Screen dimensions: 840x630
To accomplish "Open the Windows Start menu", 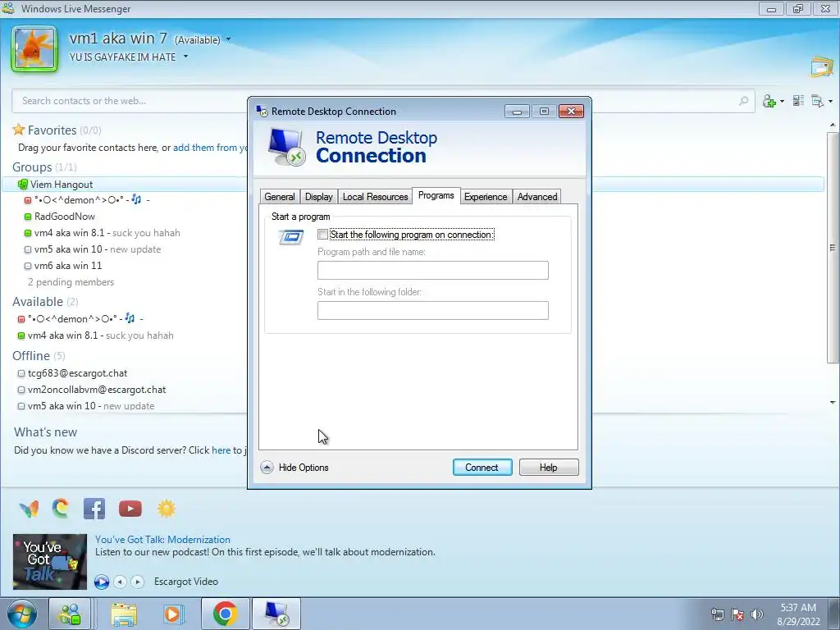I will (x=22, y=614).
